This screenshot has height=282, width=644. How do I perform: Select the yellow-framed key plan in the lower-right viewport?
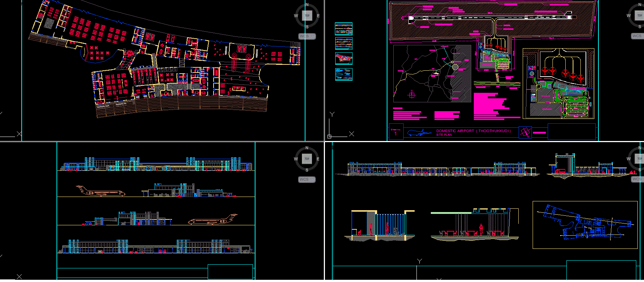(x=585, y=225)
